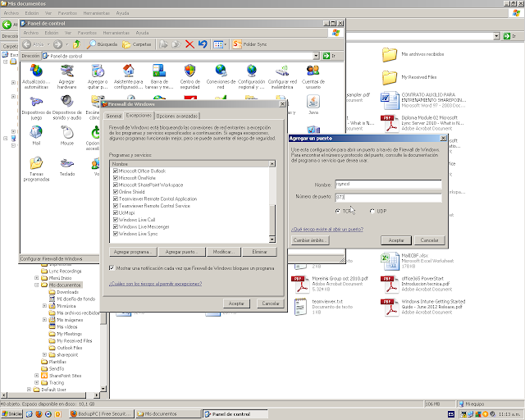Image resolution: width=525 pixels, height=420 pixels.
Task: Open Archivo menu in Panel de control
Action: 31,33
